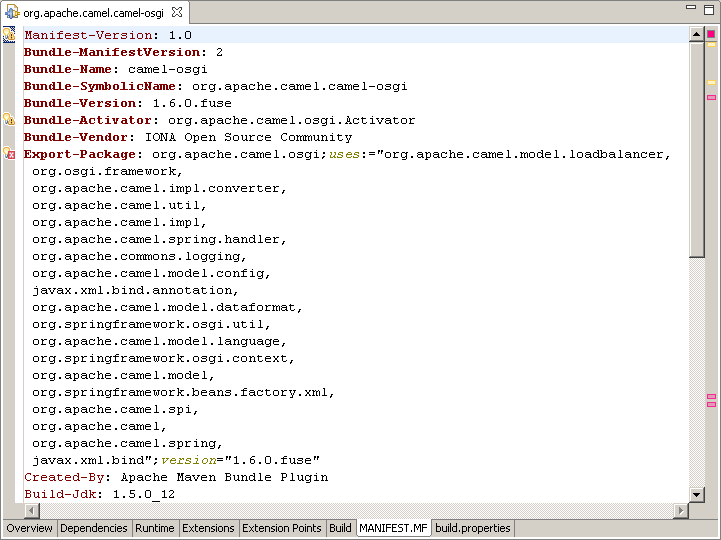The image size is (721, 540).
Task: Click javax.xml.bind.annotation line
Action: point(136,290)
